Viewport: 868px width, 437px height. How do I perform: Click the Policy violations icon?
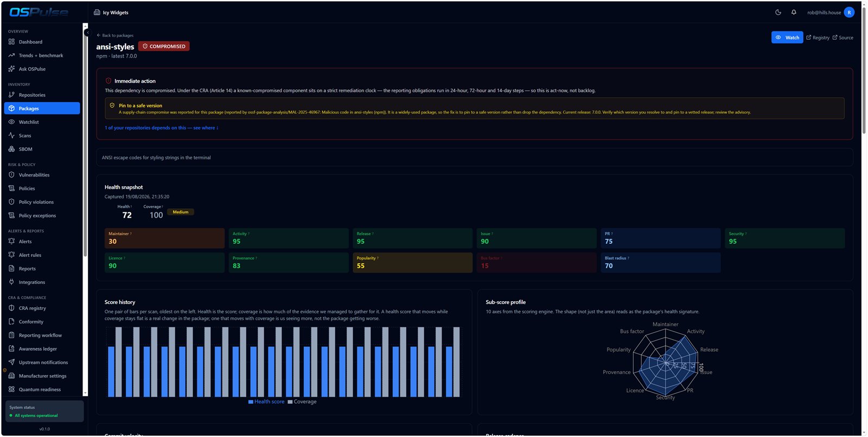11,202
